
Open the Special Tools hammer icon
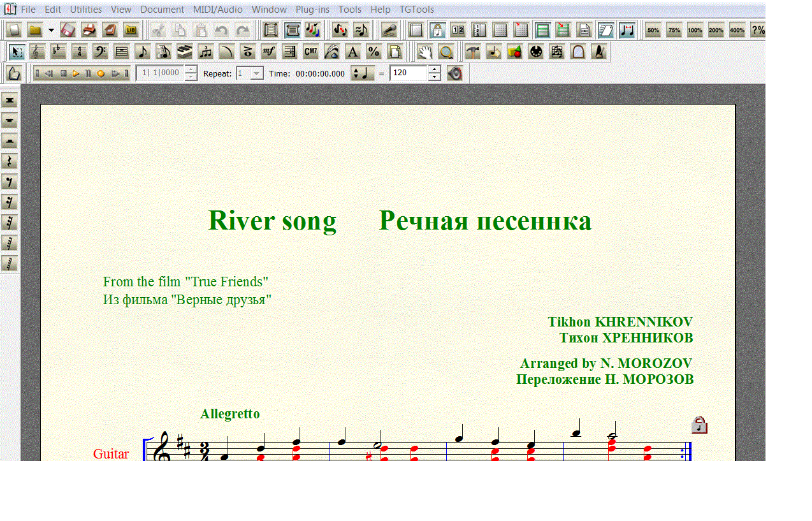coord(473,52)
